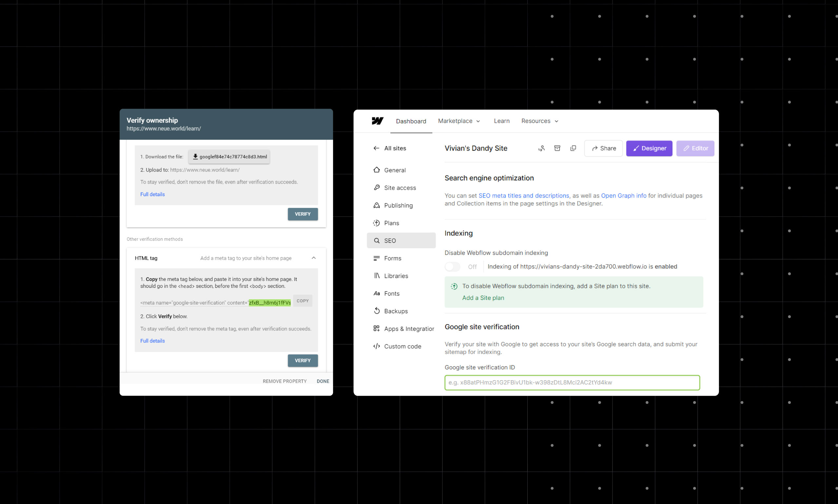This screenshot has width=838, height=504.
Task: Click VERIFY under the HTML file method
Action: click(x=302, y=214)
